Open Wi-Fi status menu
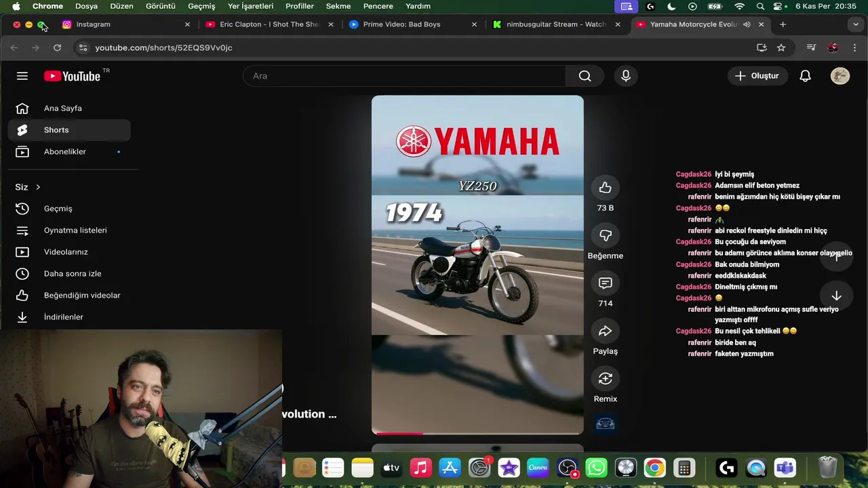The width and height of the screenshot is (868, 488). click(739, 6)
